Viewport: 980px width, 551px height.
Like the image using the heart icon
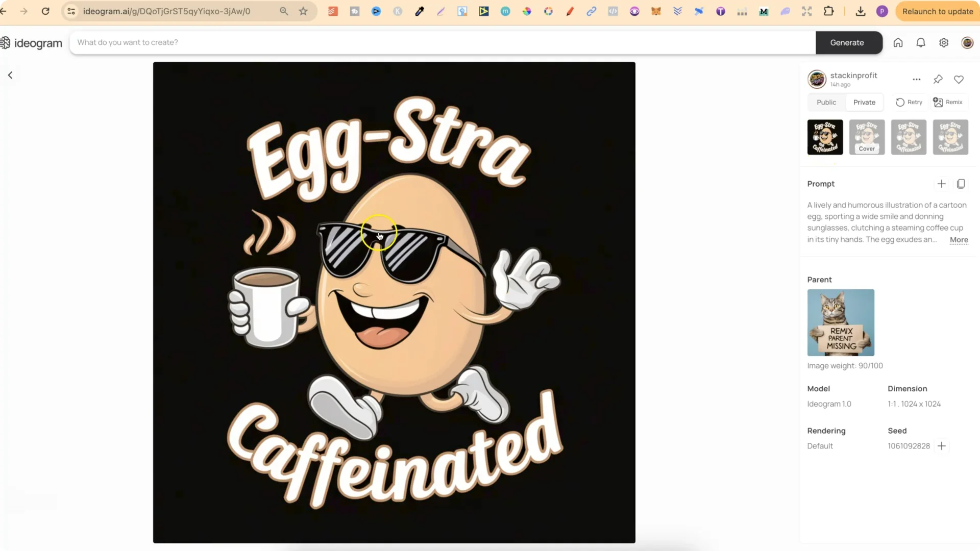[959, 79]
